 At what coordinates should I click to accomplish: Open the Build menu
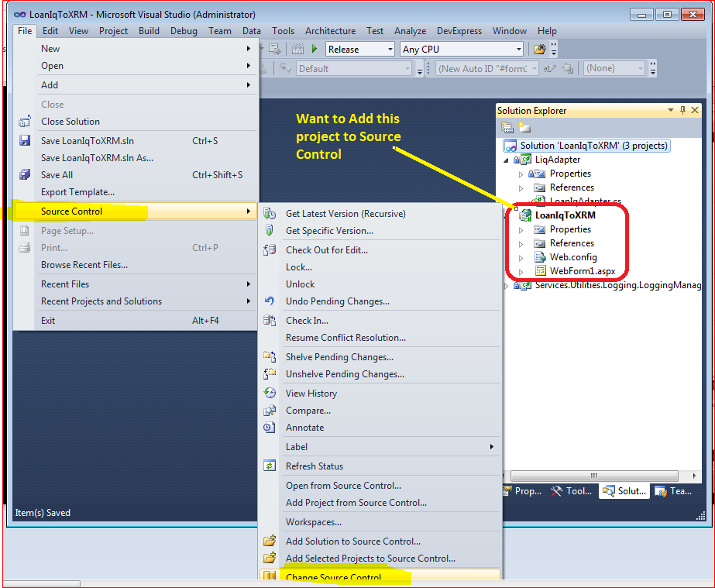pyautogui.click(x=149, y=30)
